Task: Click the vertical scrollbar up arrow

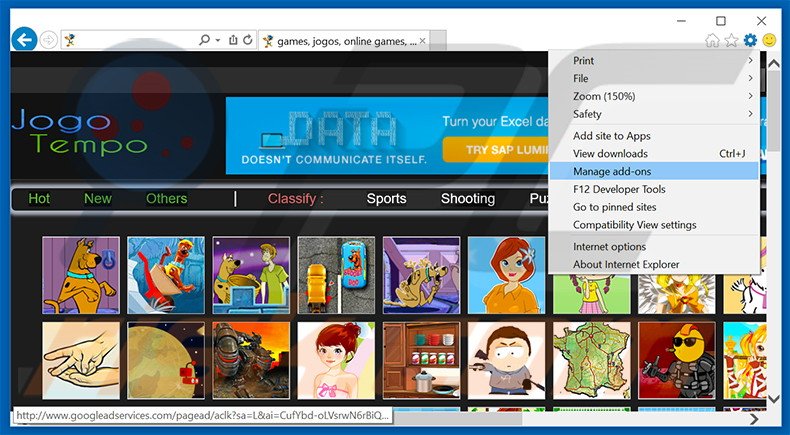Action: click(773, 64)
